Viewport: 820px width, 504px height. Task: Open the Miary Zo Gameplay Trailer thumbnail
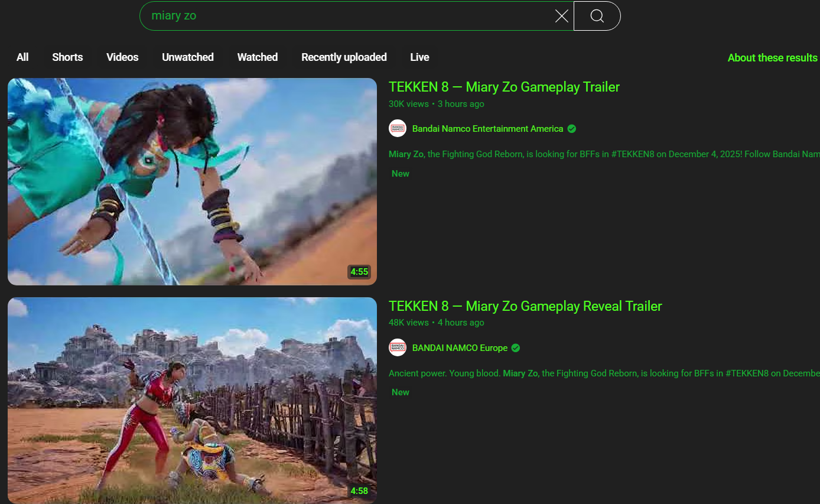[x=192, y=181]
